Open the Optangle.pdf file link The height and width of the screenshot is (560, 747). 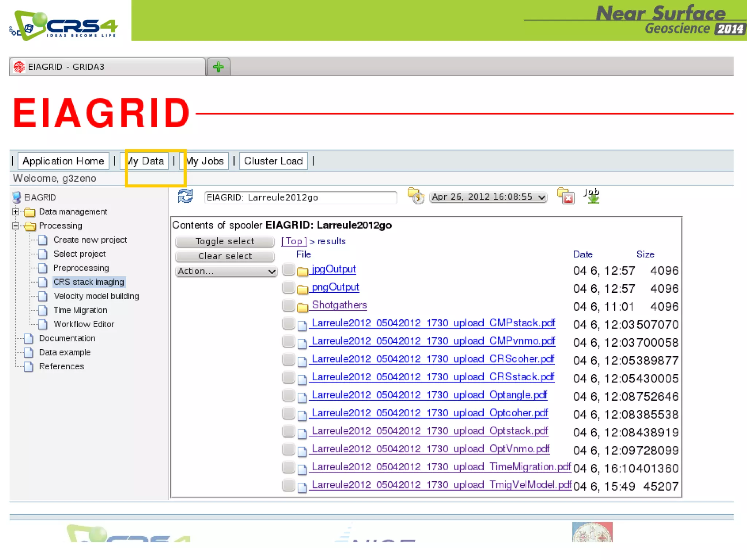[429, 395]
